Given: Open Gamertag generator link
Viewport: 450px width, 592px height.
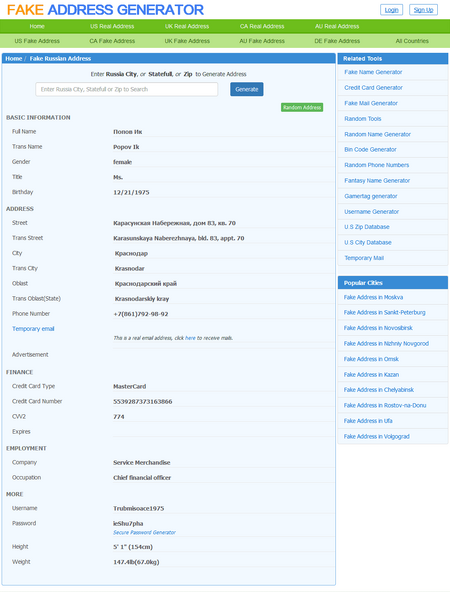Looking at the screenshot, I should point(371,196).
